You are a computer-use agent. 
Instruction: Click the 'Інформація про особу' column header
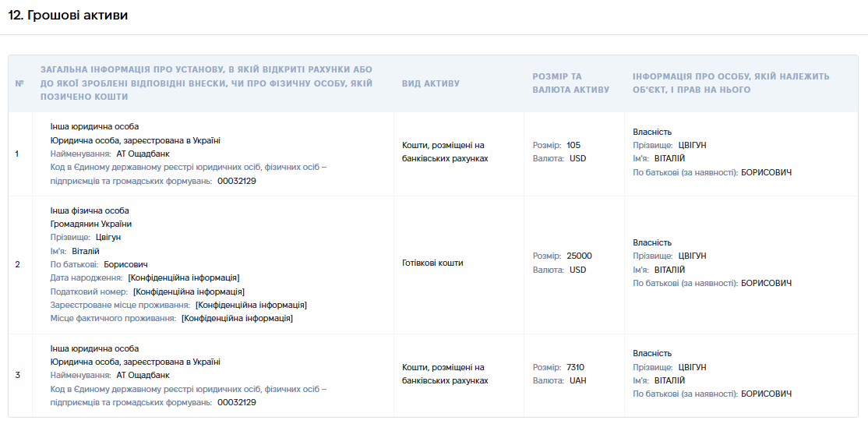(732, 83)
